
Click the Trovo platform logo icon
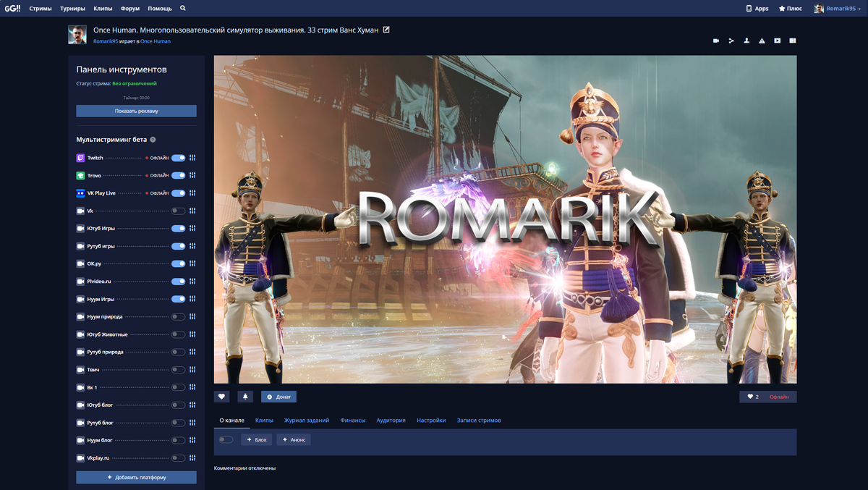[x=80, y=175]
